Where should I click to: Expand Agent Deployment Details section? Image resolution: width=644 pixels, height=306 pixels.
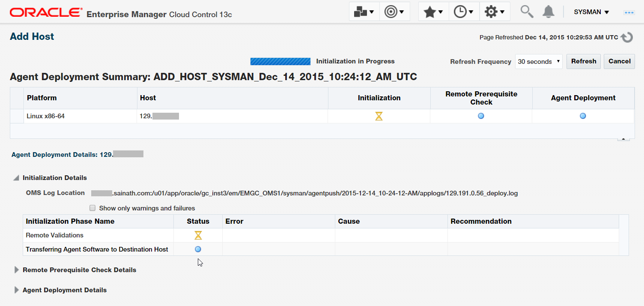pyautogui.click(x=17, y=290)
